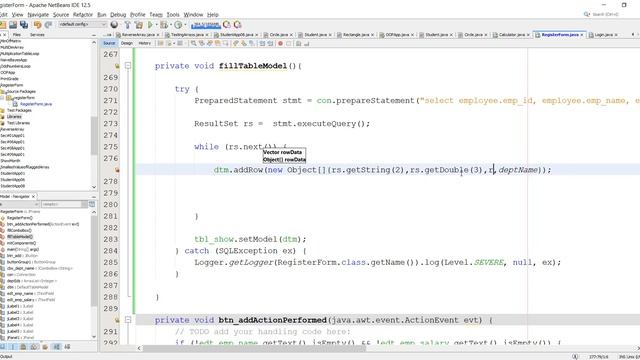The width and height of the screenshot is (640, 360).
Task: Select fillTableModel() in Navigator
Action: coord(20,237)
